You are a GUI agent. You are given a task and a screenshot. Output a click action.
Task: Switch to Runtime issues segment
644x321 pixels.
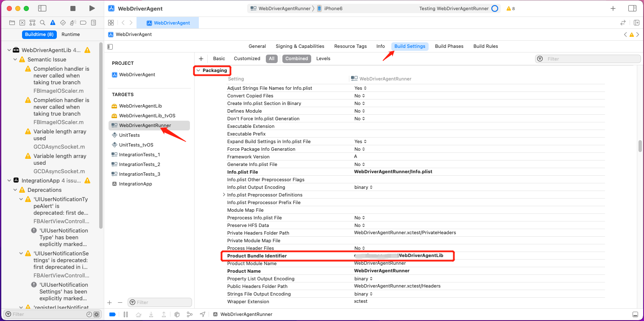coord(70,34)
